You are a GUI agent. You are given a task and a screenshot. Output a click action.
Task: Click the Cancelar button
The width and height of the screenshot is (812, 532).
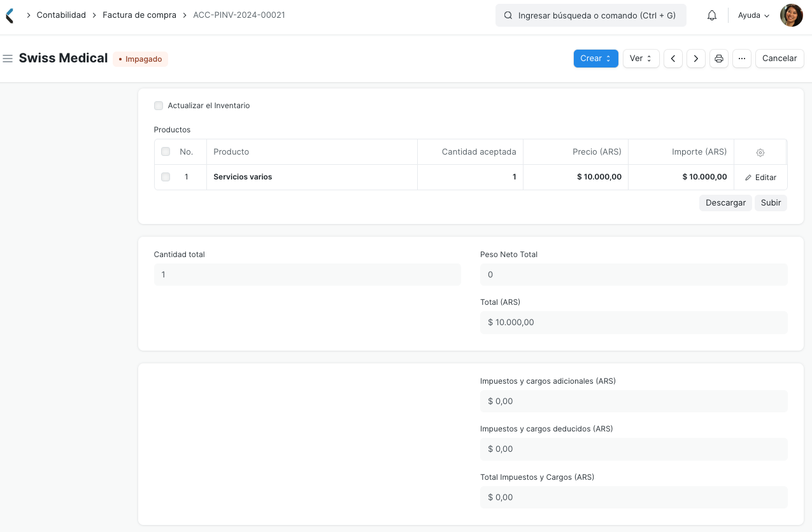tap(780, 59)
